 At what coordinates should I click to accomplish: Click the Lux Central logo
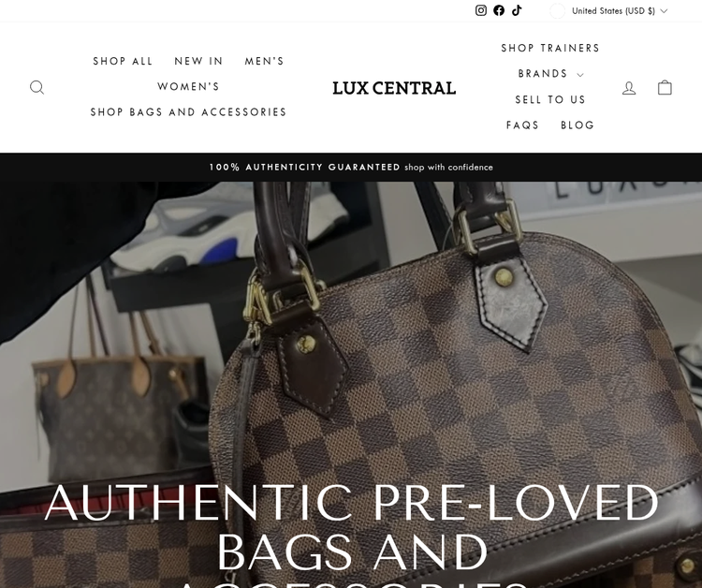click(x=394, y=88)
